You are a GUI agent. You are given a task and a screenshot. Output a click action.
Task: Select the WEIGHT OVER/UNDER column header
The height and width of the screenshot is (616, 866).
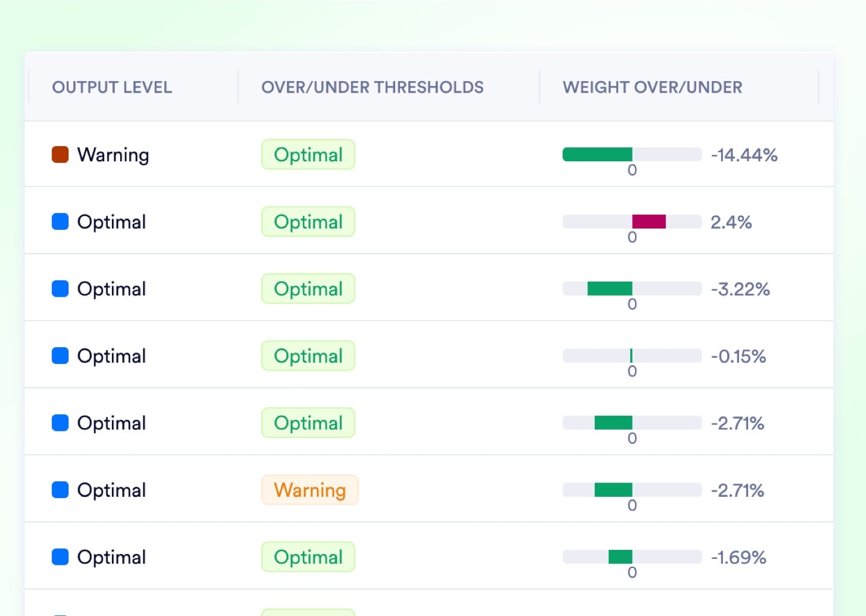(653, 87)
